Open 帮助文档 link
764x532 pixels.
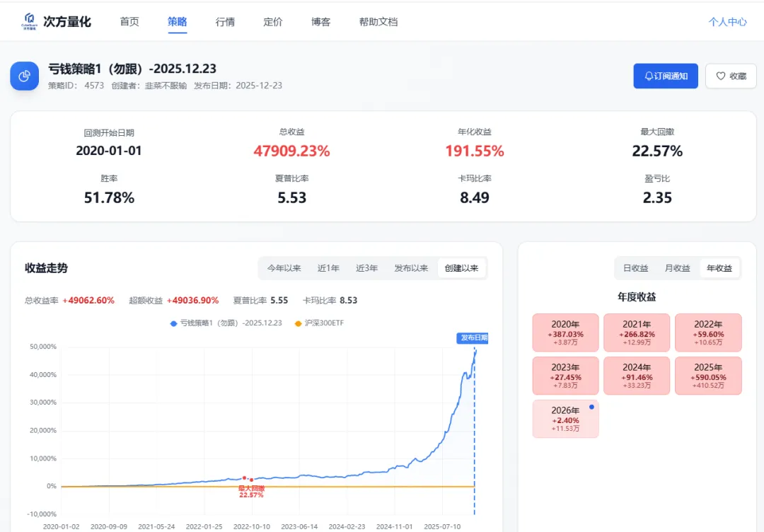(x=378, y=22)
